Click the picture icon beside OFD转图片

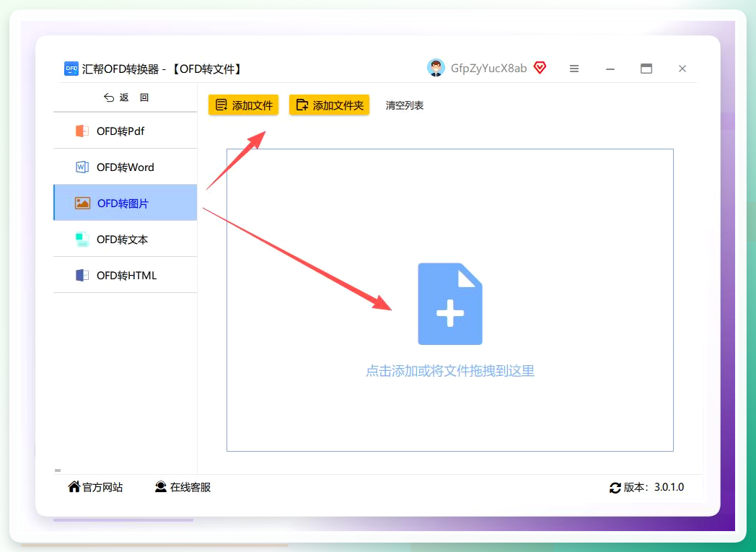click(82, 203)
